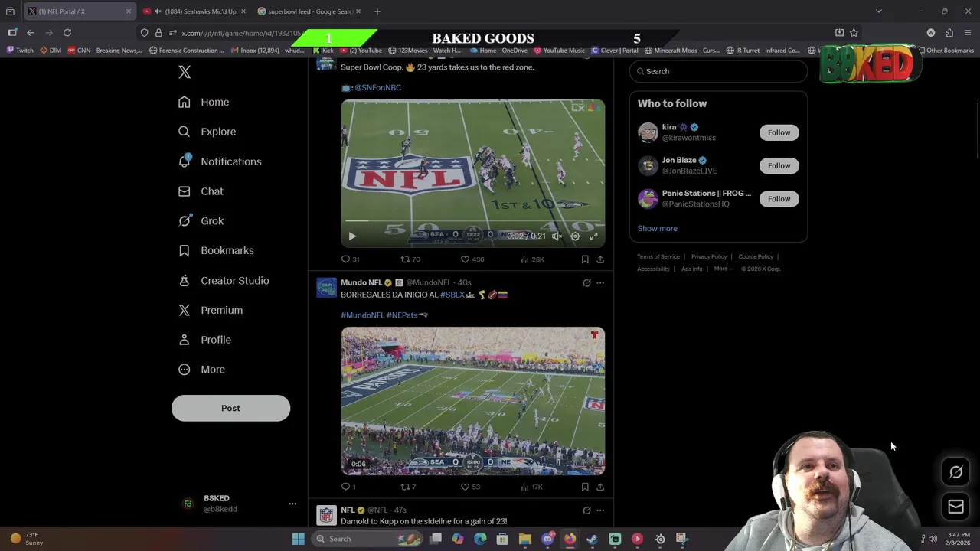Image resolution: width=980 pixels, height=551 pixels.
Task: Open Notifications in the sidebar
Action: [220, 161]
